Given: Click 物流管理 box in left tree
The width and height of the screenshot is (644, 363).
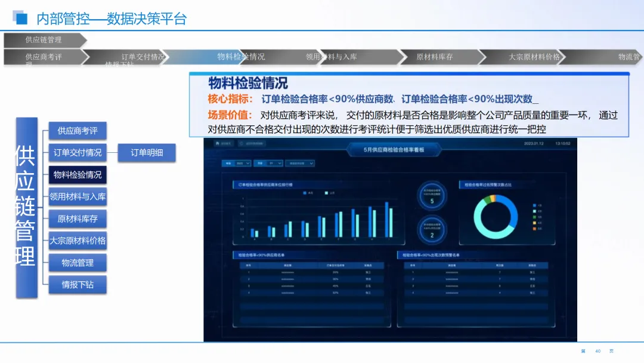Looking at the screenshot, I should coord(78,263).
